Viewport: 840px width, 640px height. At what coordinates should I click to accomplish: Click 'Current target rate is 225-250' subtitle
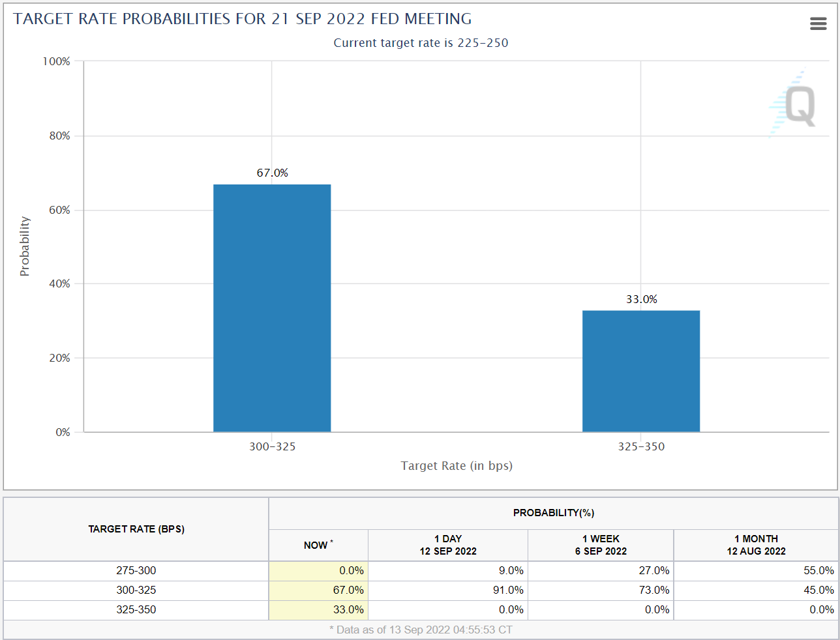[x=421, y=43]
